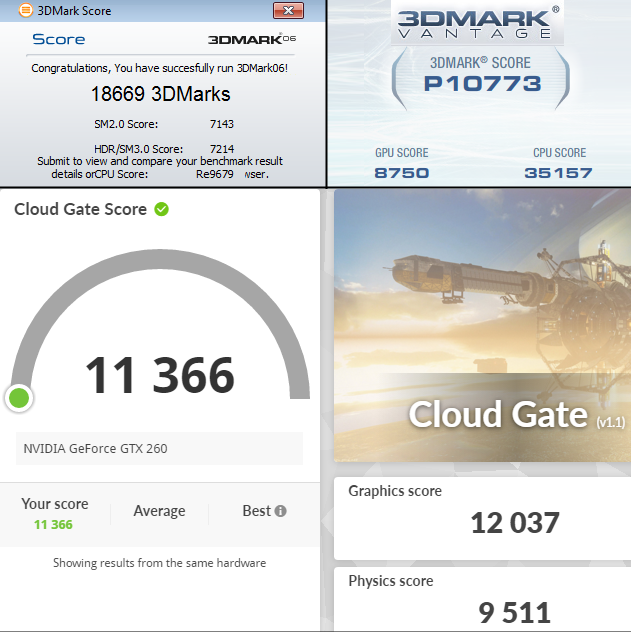Click the P10773 Vantage score
The width and height of the screenshot is (631, 632).
pos(482,82)
